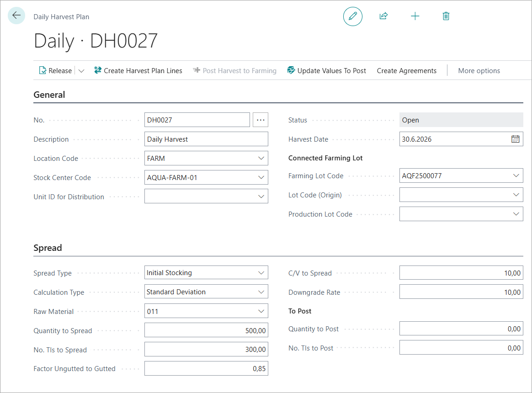Click No. TIs to Post field

[x=461, y=347]
